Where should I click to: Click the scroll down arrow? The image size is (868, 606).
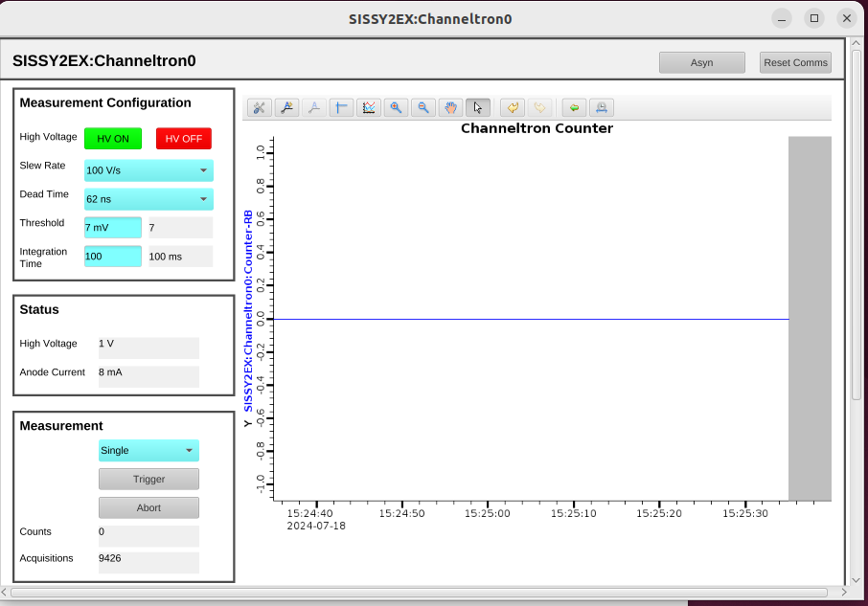tap(857, 580)
